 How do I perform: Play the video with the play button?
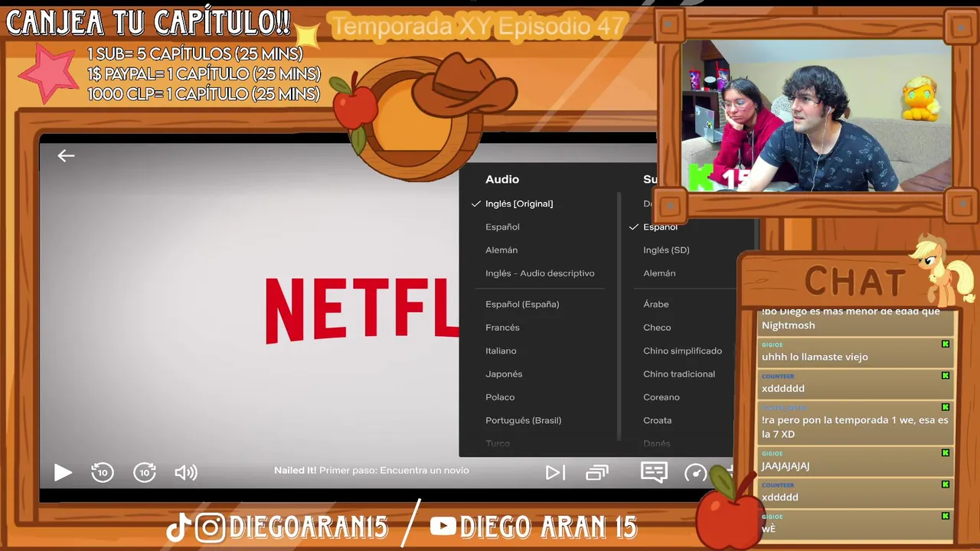(x=63, y=473)
